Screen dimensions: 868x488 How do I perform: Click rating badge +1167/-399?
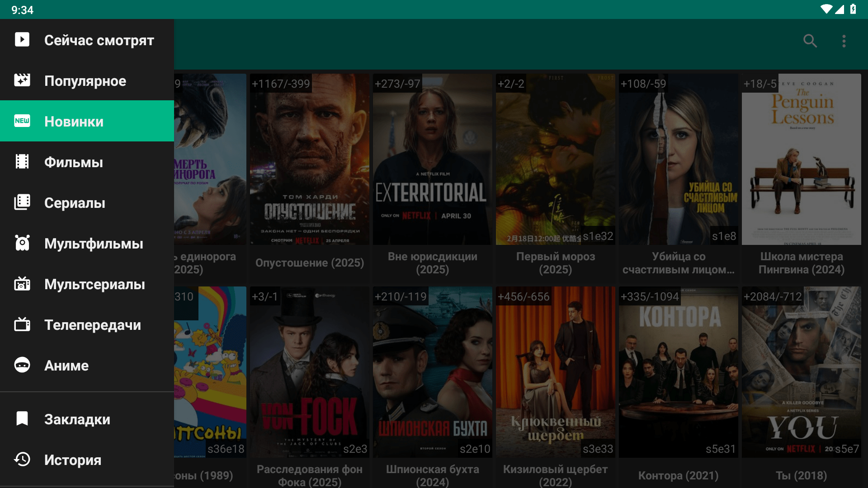tap(281, 84)
